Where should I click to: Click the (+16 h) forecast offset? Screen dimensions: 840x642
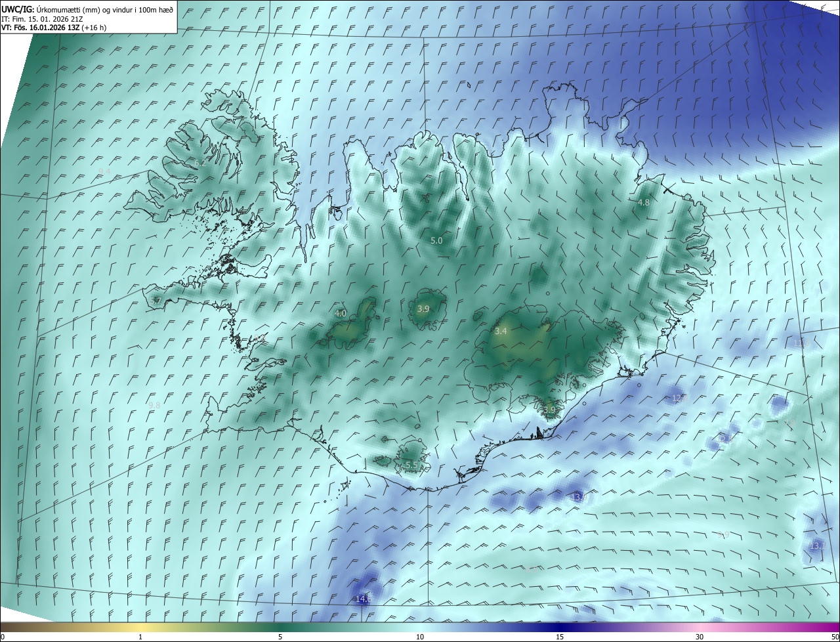94,28
